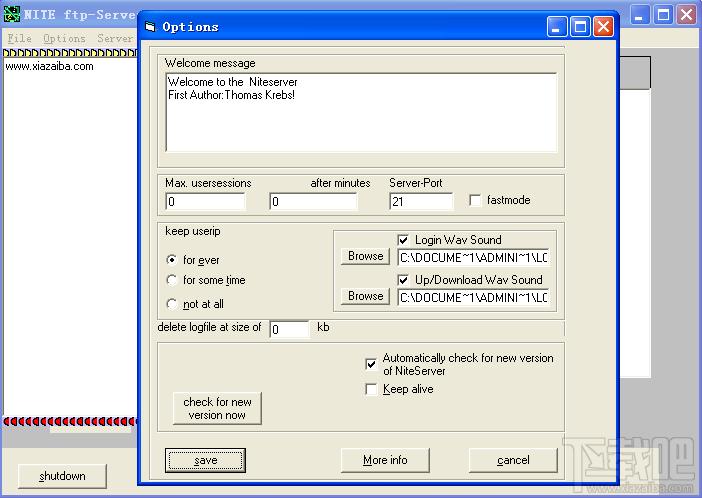Focus the delete logfile size field

[x=289, y=329]
